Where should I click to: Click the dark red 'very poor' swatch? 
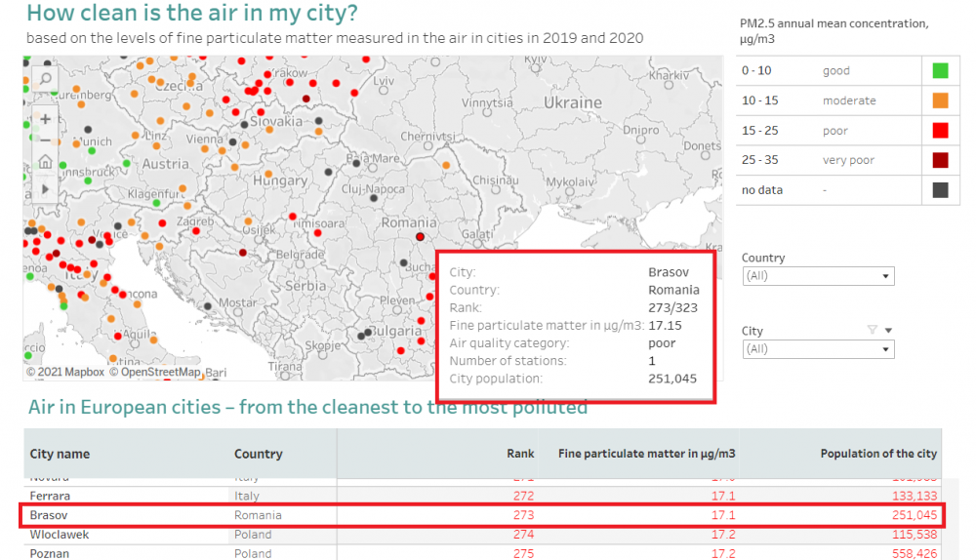coord(940,160)
